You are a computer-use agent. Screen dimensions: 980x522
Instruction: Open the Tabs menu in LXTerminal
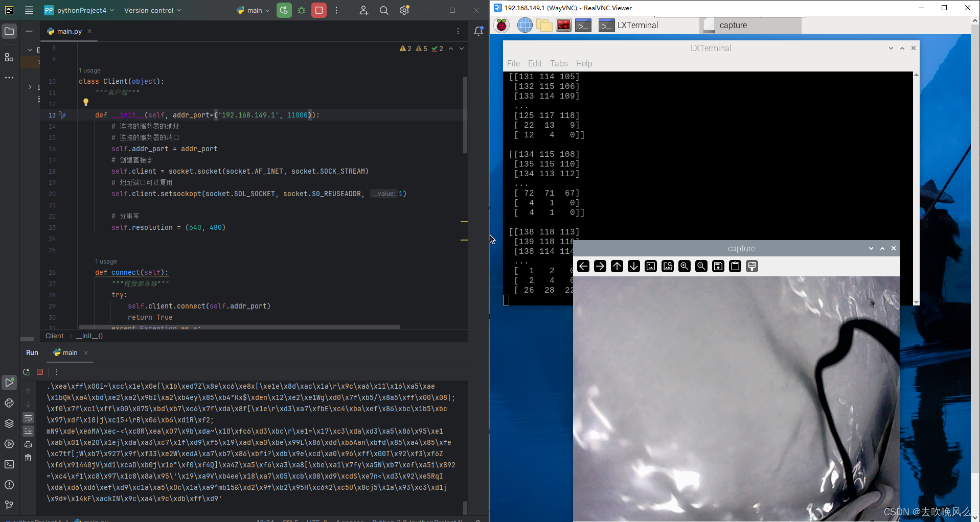(x=559, y=63)
